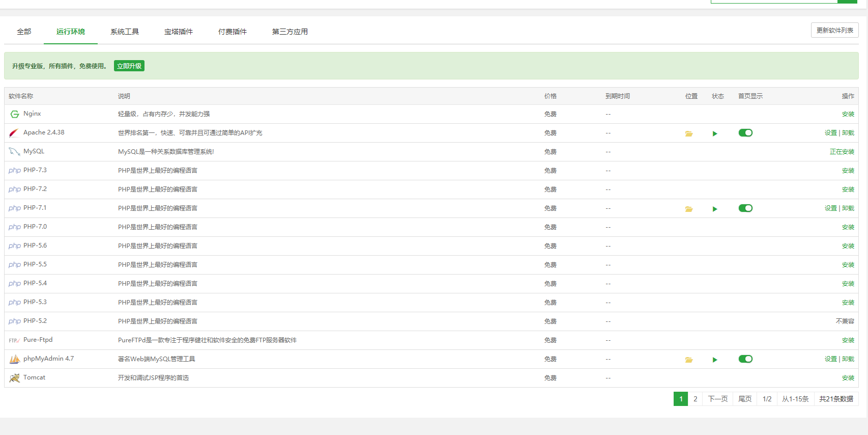The image size is (868, 435).
Task: Open PHP-7.1 设置 link
Action: pyautogui.click(x=830, y=208)
